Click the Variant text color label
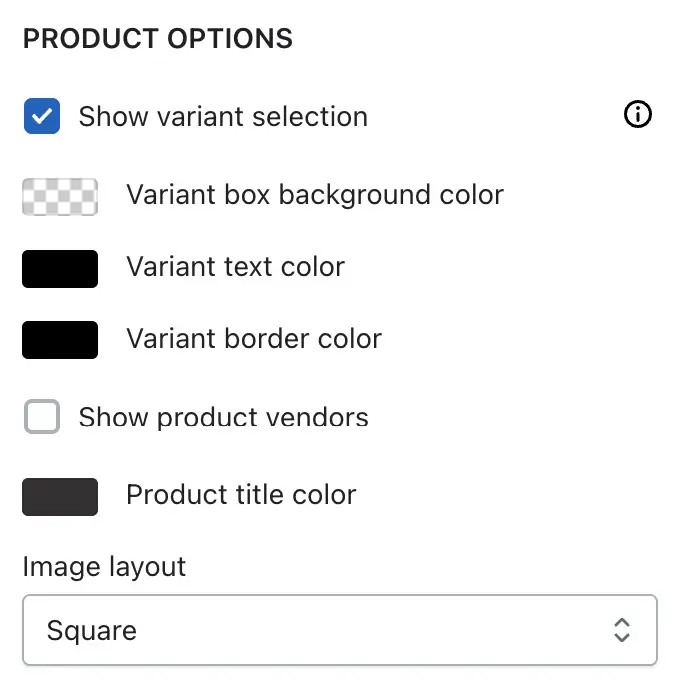The height and width of the screenshot is (680, 675). click(x=236, y=266)
